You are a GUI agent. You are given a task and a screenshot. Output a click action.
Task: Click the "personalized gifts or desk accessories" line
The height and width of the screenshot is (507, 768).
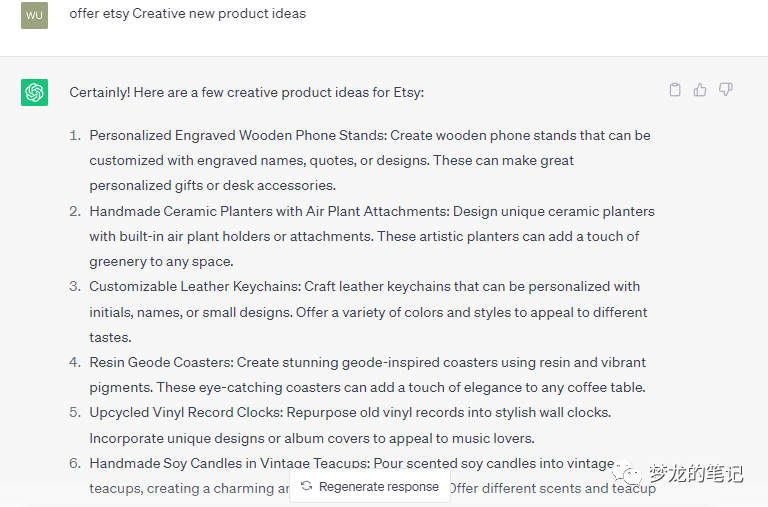click(x=212, y=185)
